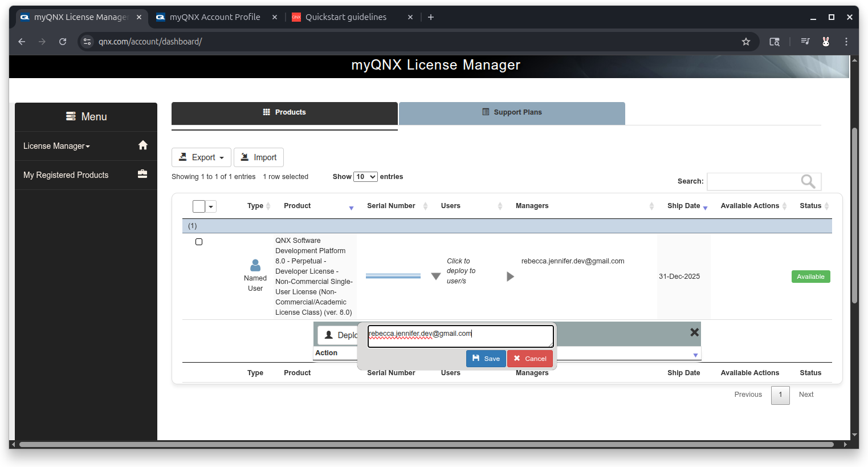Open the Export dropdown button

[x=201, y=157]
